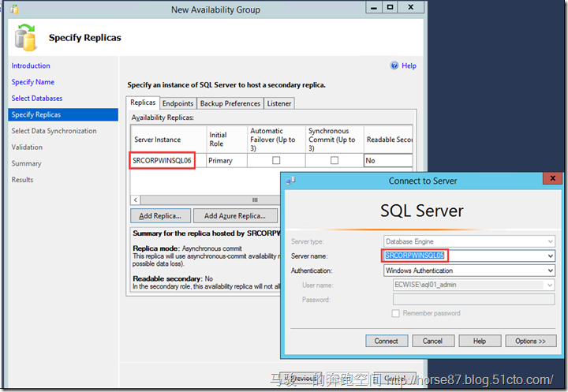568x392 pixels.
Task: Switch to the Replicas tab
Action: [143, 103]
